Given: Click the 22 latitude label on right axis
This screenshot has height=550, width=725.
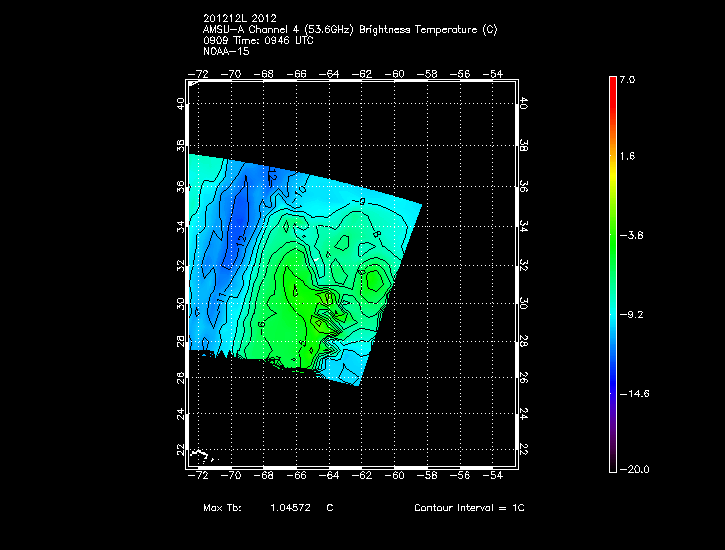Looking at the screenshot, I should pos(526,451).
